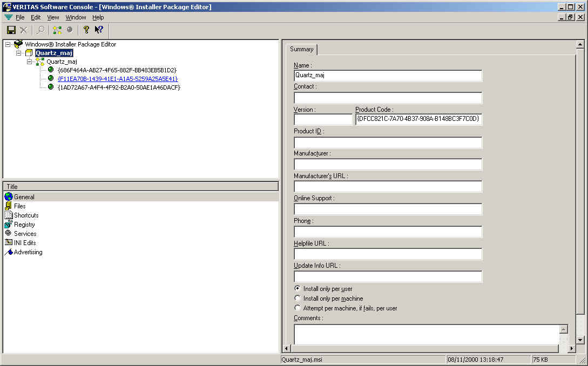588x366 pixels.
Task: Select Install only per machine radio button
Action: [x=298, y=298]
